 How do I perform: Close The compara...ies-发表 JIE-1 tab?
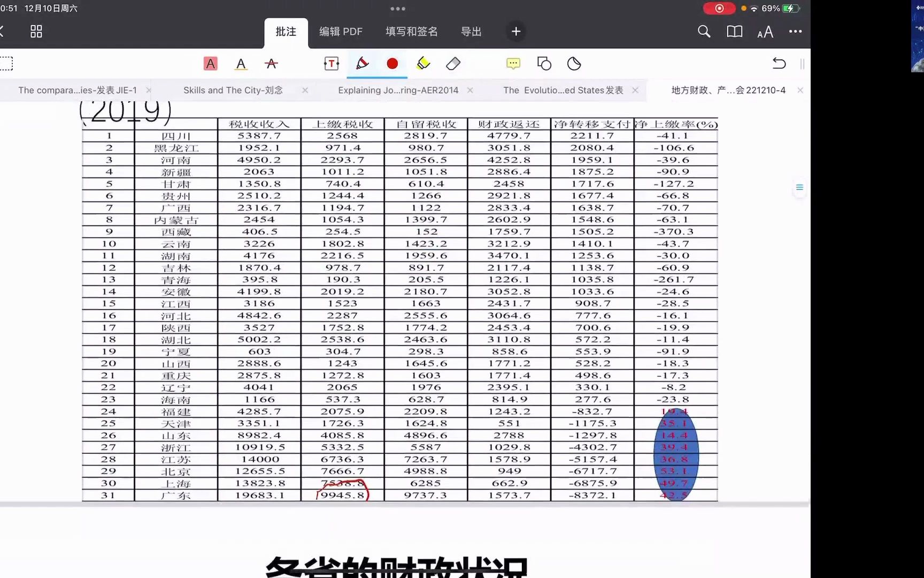[149, 90]
